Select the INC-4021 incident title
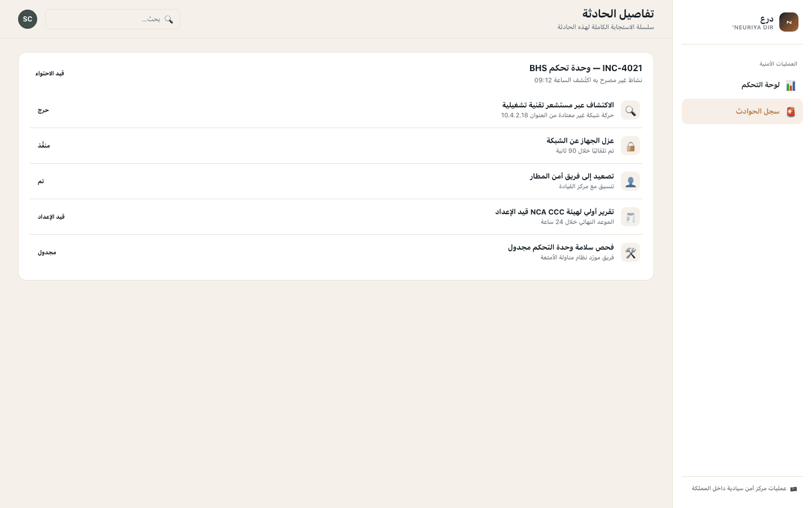 tap(585, 68)
